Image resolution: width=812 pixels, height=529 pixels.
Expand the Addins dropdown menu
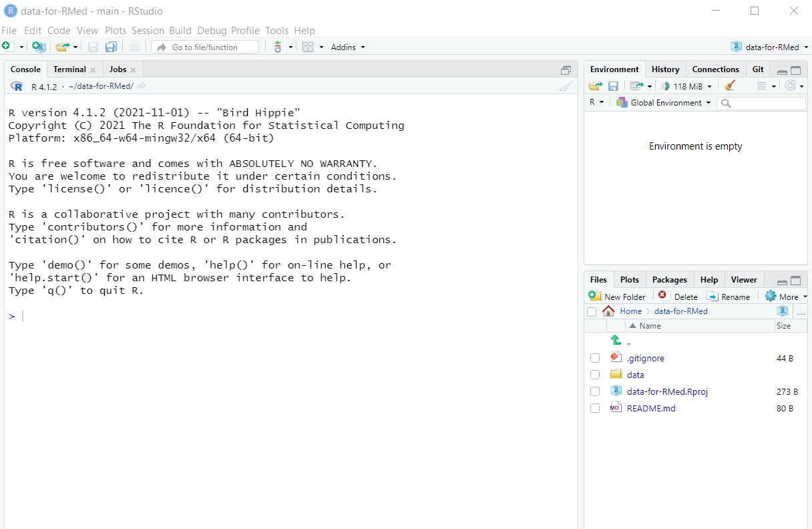348,47
